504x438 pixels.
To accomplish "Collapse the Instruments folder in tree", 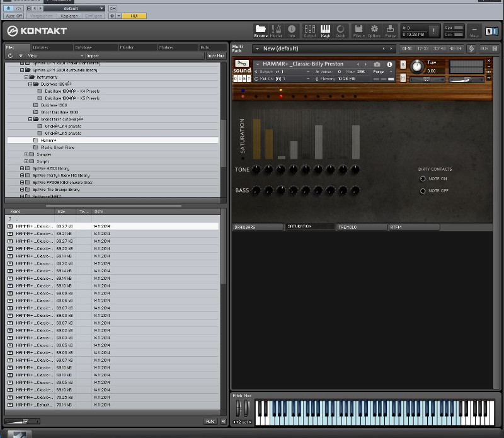I will 26,77.
